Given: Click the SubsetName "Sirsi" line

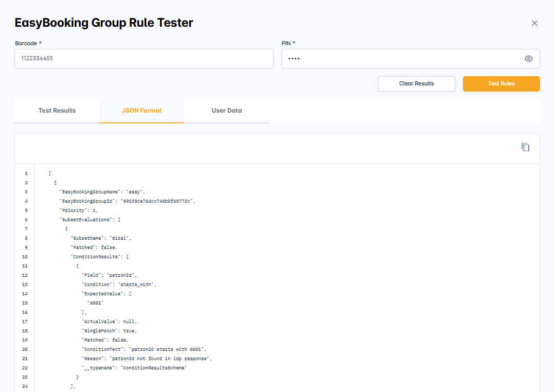Looking at the screenshot, I should 101,238.
